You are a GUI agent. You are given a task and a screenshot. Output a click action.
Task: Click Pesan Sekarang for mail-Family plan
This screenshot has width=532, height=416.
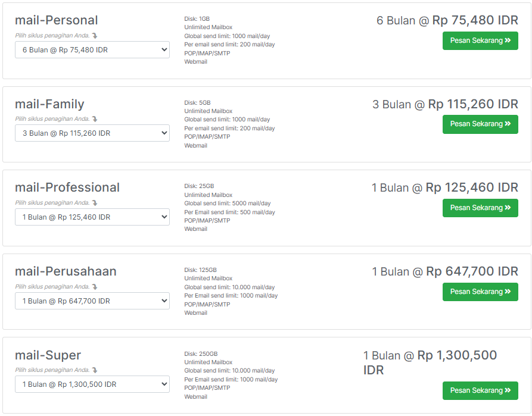[480, 124]
